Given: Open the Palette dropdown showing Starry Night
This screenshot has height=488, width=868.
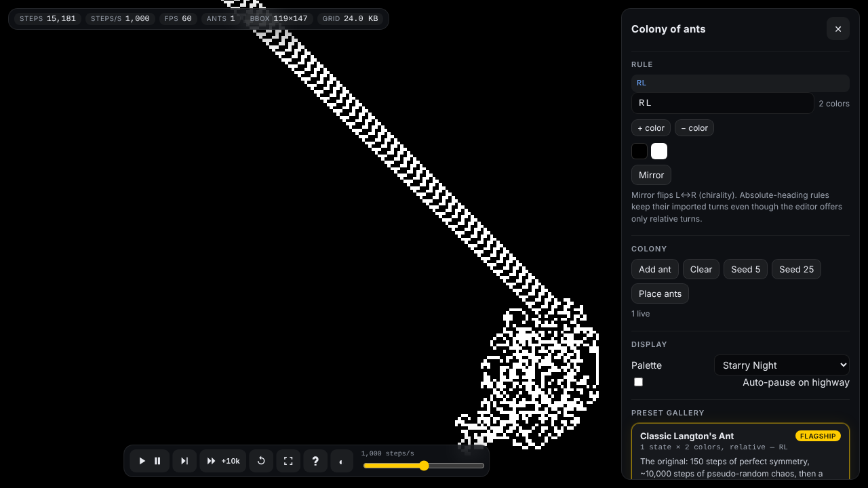Looking at the screenshot, I should (782, 365).
